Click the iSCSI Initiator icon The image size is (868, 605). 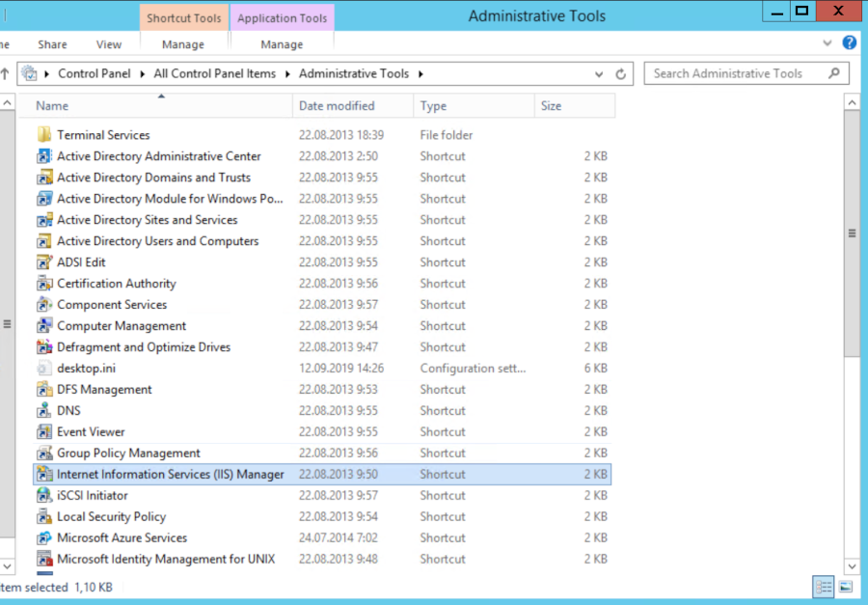(43, 496)
